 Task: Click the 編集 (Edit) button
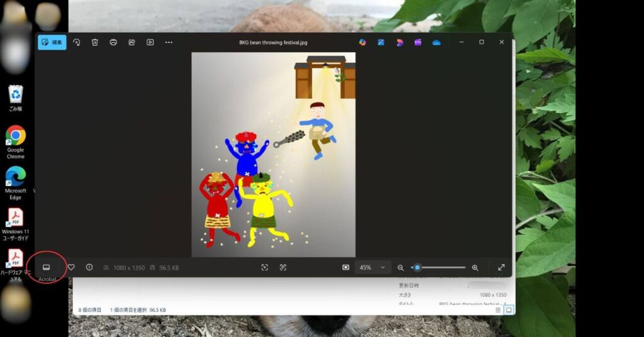52,42
